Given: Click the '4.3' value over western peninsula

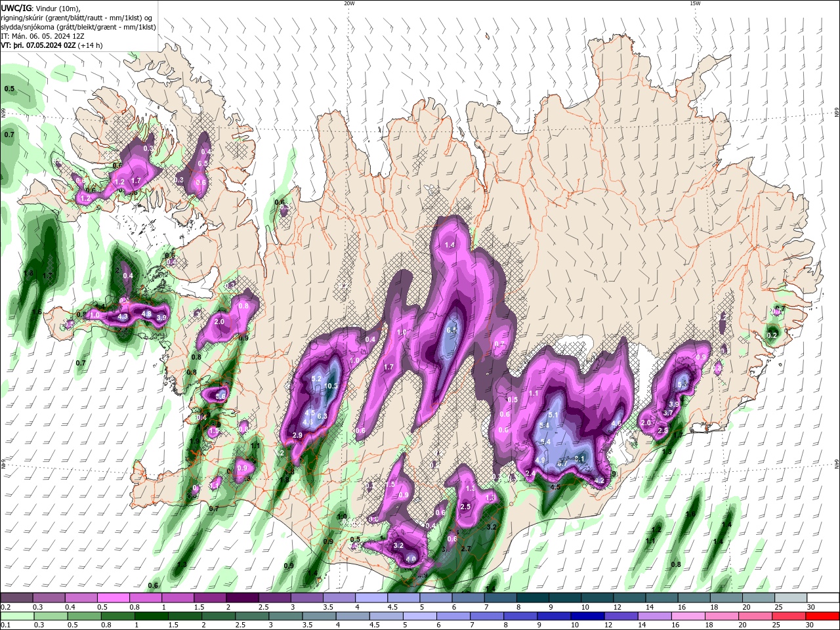Looking at the screenshot, I should (123, 317).
